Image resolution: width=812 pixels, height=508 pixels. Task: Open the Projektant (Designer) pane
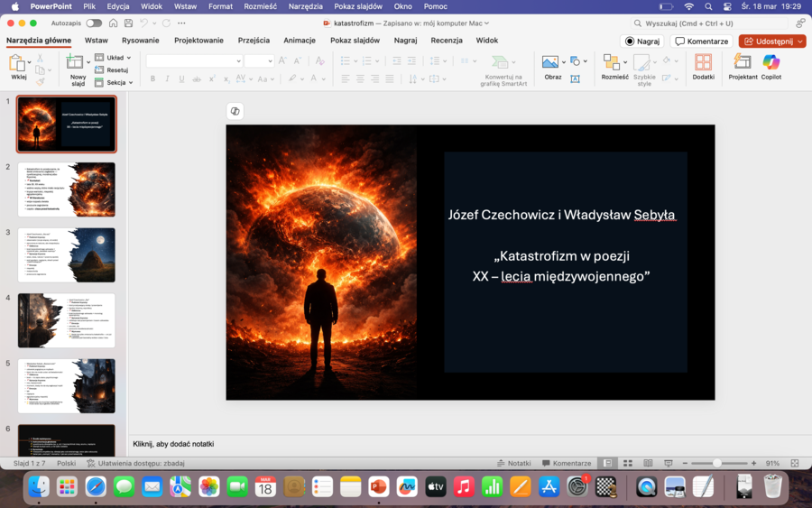tap(743, 63)
